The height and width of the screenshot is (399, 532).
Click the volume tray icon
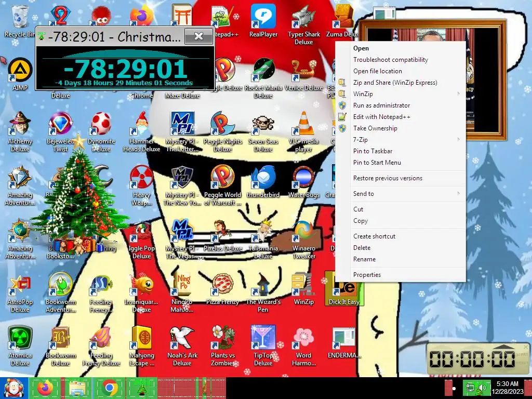pyautogui.click(x=482, y=388)
